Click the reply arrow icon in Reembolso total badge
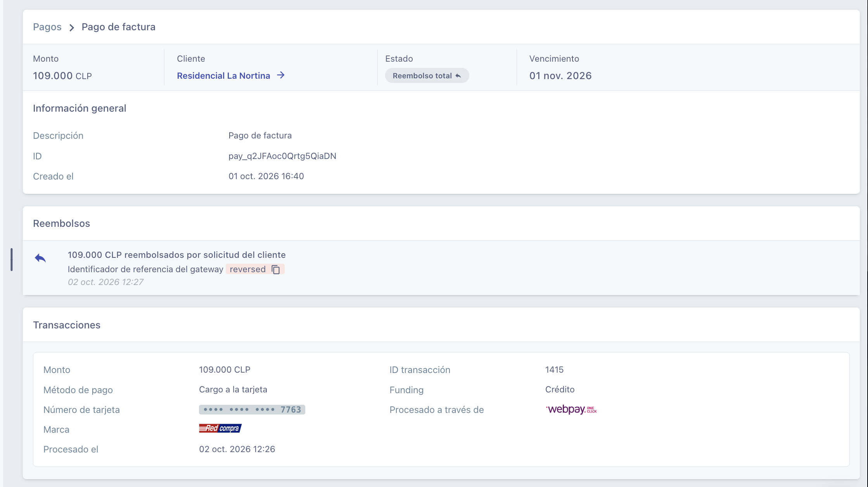This screenshot has height=487, width=868. pos(458,76)
